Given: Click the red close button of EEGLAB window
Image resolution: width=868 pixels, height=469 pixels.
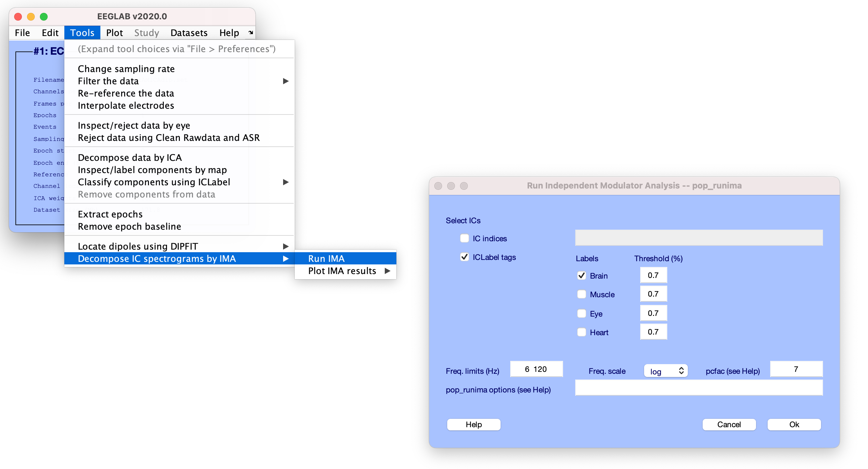Looking at the screenshot, I should click(x=18, y=16).
